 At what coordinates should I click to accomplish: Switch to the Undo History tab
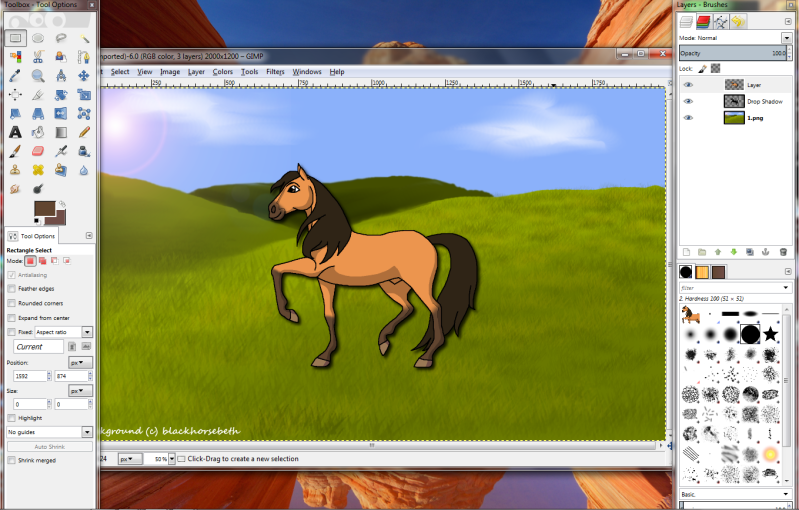738,21
